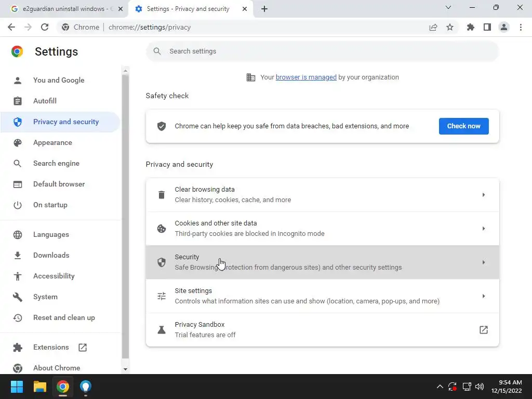The height and width of the screenshot is (399, 532).
Task: Click the trash icon beside Clear browsing data
Action: point(162,195)
